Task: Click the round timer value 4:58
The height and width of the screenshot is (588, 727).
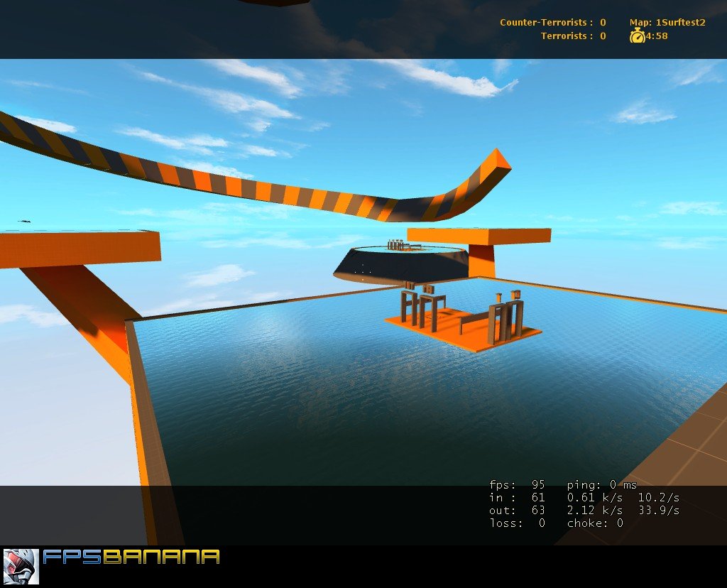Action: 657,36
